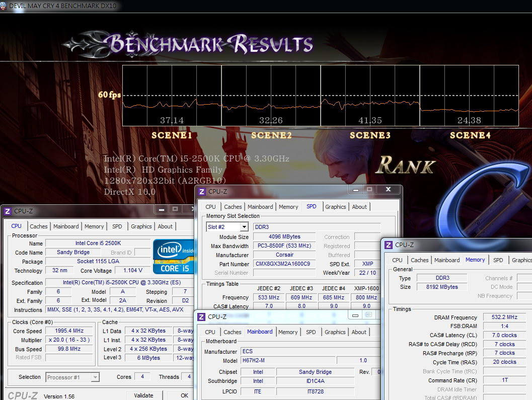Close the CPU-Z SPD window
The width and height of the screenshot is (532, 400).
point(388,190)
